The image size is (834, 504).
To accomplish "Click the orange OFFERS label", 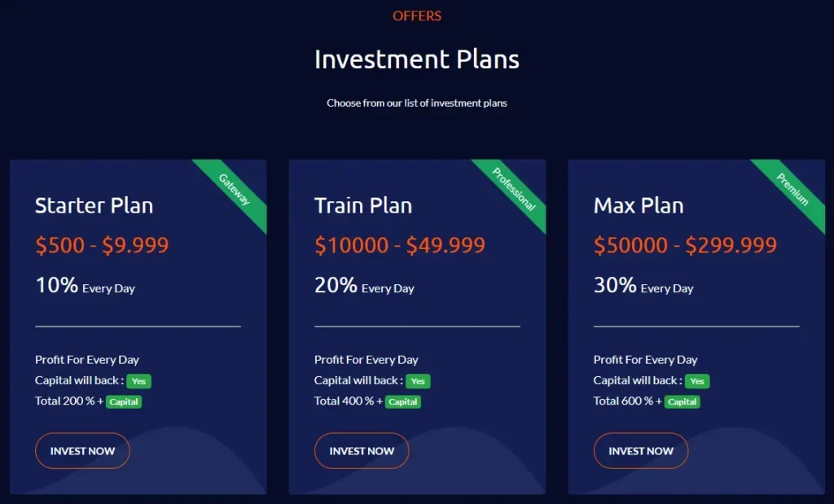I will (417, 16).
